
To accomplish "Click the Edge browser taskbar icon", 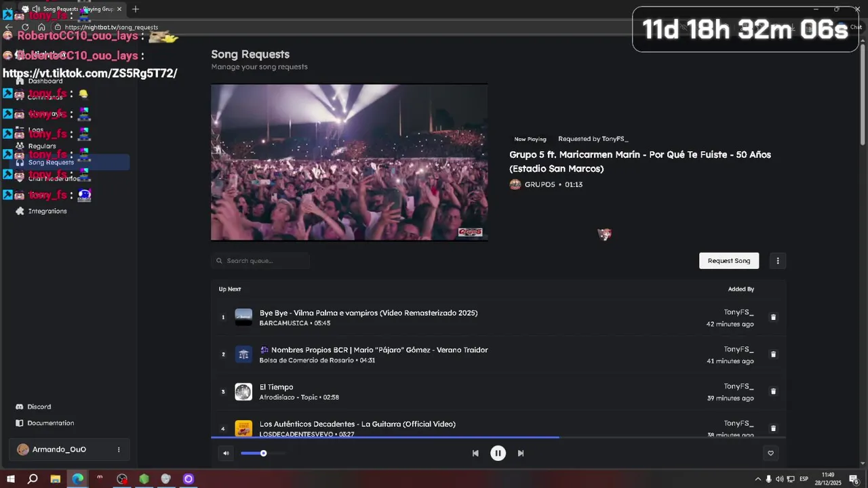I will click(78, 479).
